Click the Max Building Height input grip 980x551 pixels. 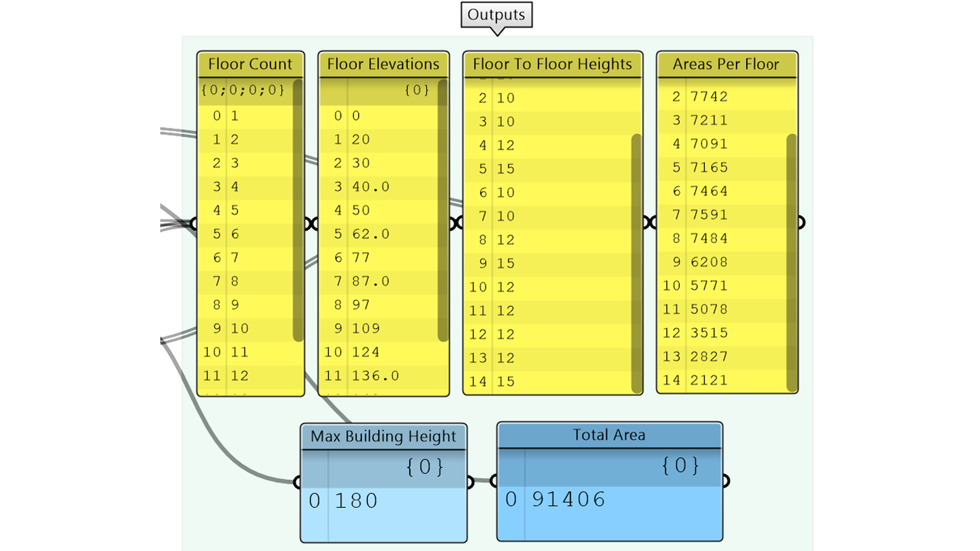(298, 482)
